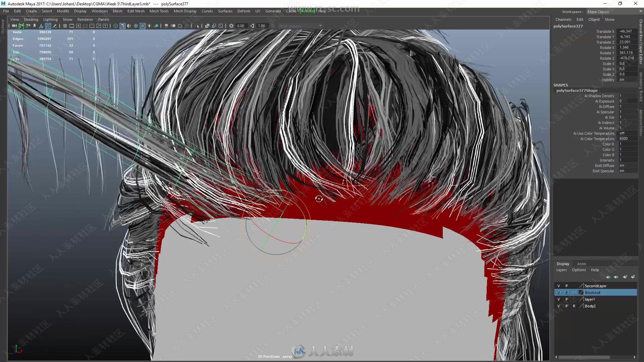Toggle the Image Plane icon
This screenshot has width=644, height=362.
coord(41,26)
